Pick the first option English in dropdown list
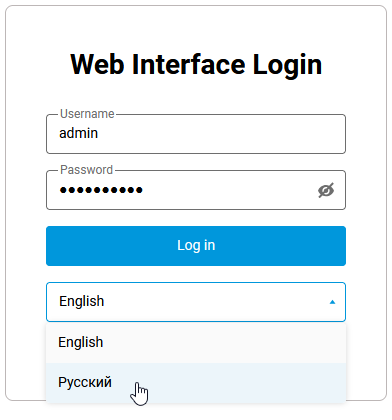 click(196, 342)
